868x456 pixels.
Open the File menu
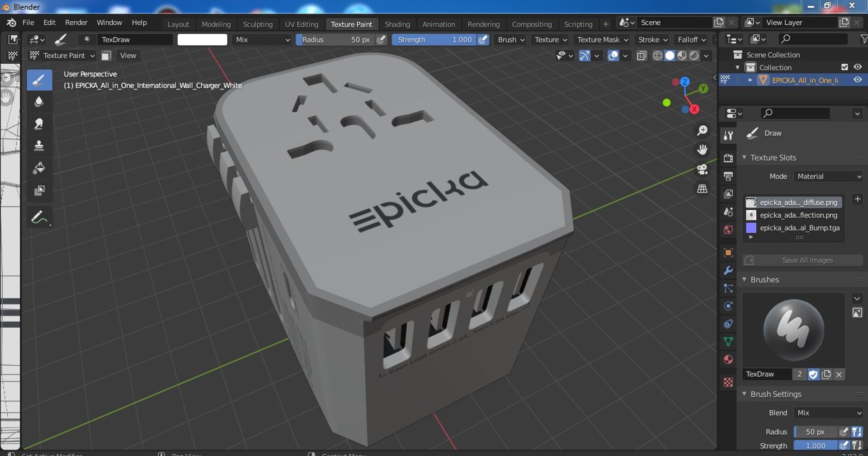pyautogui.click(x=28, y=23)
